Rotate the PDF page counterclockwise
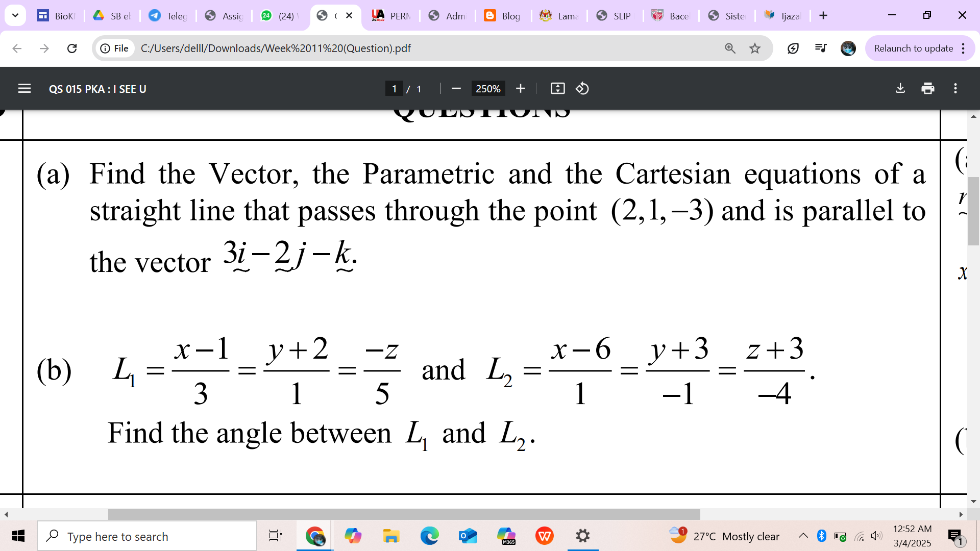Image resolution: width=980 pixels, height=551 pixels. [x=582, y=88]
